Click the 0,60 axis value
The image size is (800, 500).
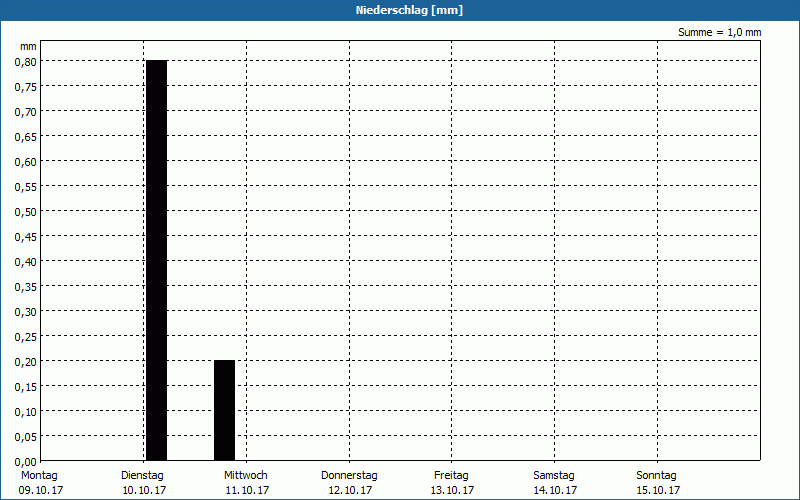pyautogui.click(x=26, y=162)
